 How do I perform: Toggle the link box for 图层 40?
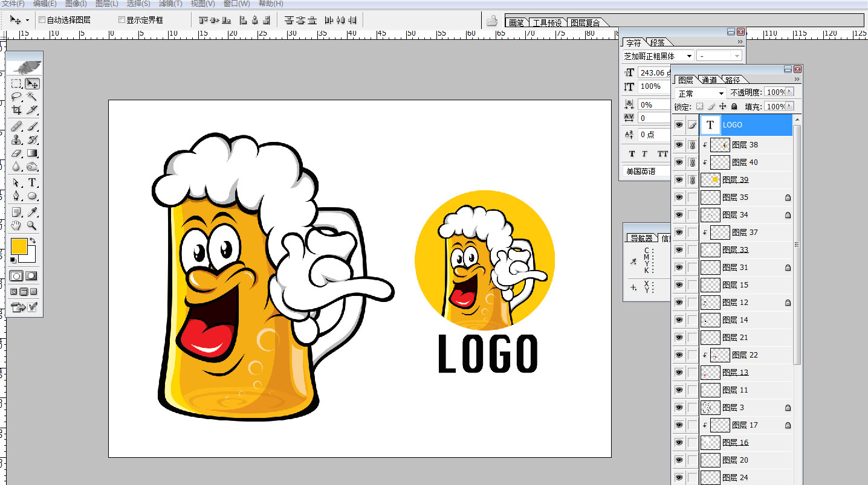click(x=692, y=162)
